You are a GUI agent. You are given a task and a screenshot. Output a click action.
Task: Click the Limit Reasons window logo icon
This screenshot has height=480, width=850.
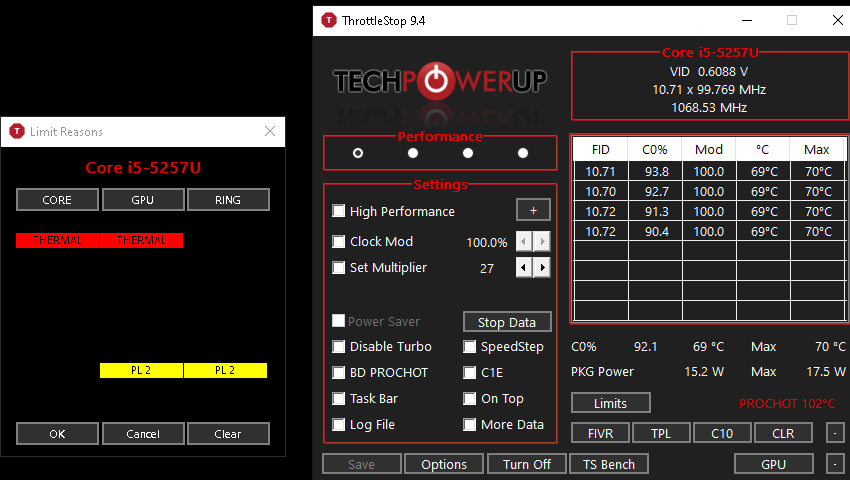click(17, 131)
